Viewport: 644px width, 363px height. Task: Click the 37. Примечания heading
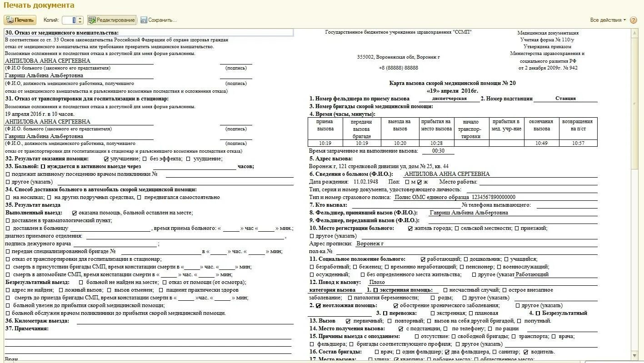27,328
